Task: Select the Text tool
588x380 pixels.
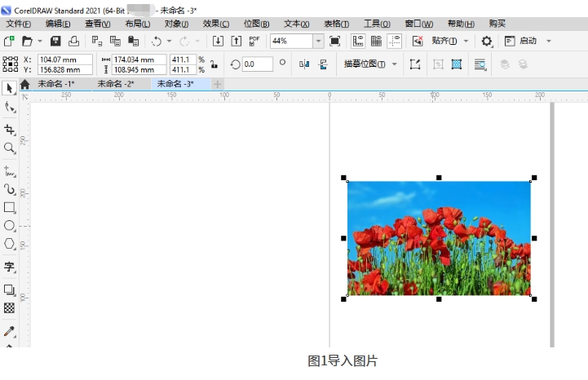Action: [x=10, y=267]
